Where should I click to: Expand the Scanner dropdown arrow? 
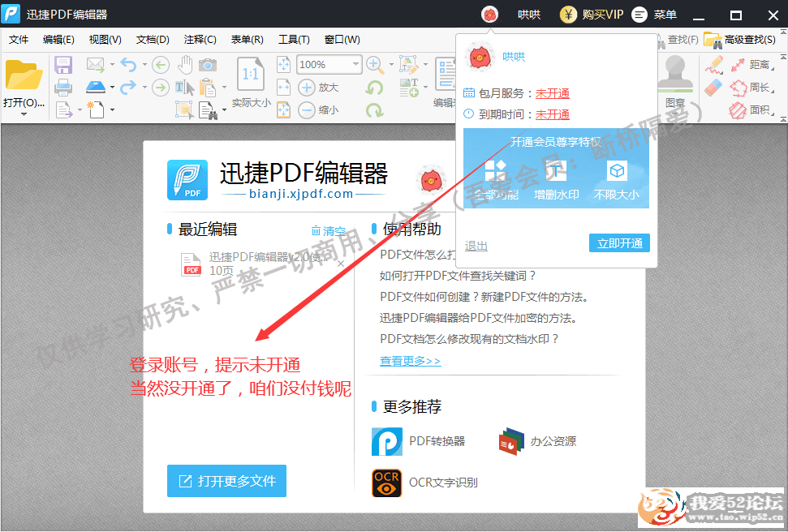112,88
